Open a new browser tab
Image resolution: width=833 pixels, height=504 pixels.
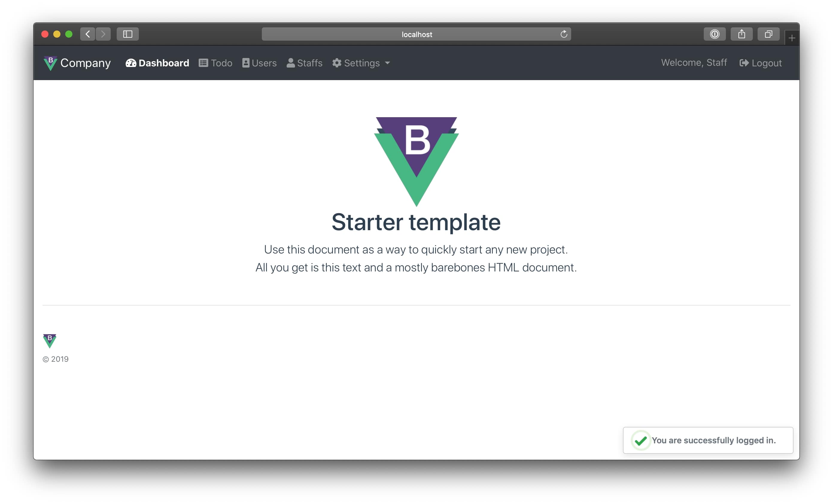792,38
